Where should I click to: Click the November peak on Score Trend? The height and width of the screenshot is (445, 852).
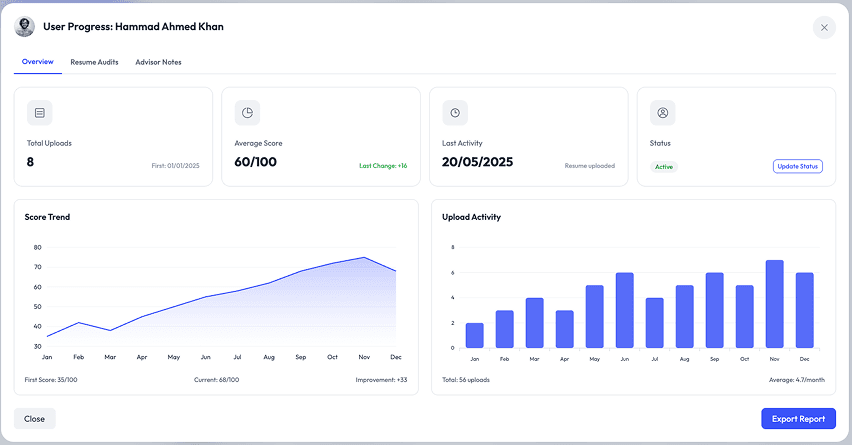[x=365, y=258]
